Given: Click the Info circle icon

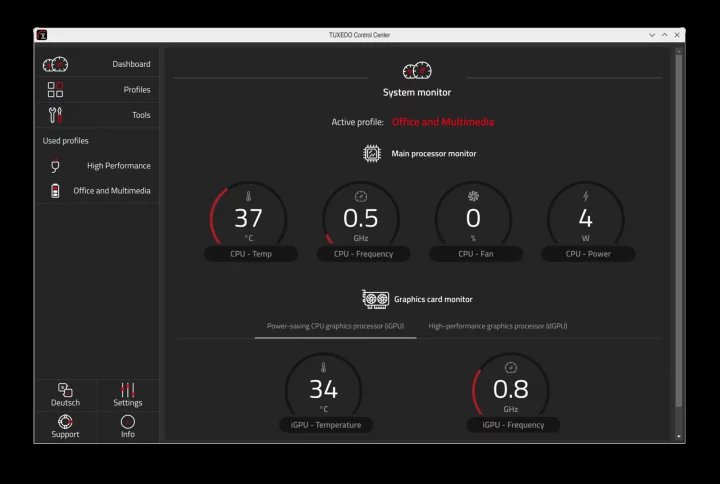Looking at the screenshot, I should coord(128,422).
